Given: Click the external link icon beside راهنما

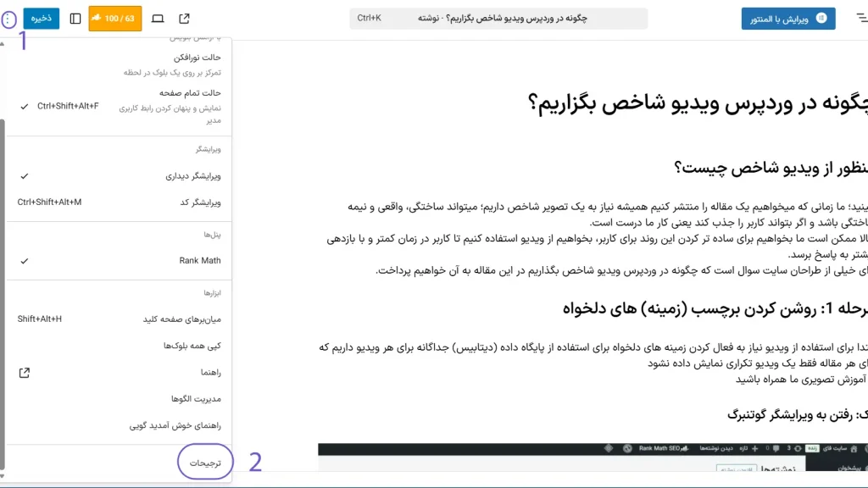Looking at the screenshot, I should click(x=25, y=372).
